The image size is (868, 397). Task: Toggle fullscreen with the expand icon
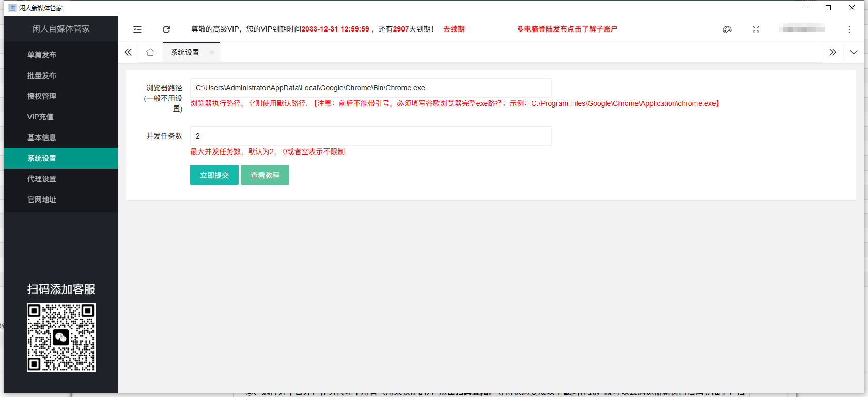756,29
